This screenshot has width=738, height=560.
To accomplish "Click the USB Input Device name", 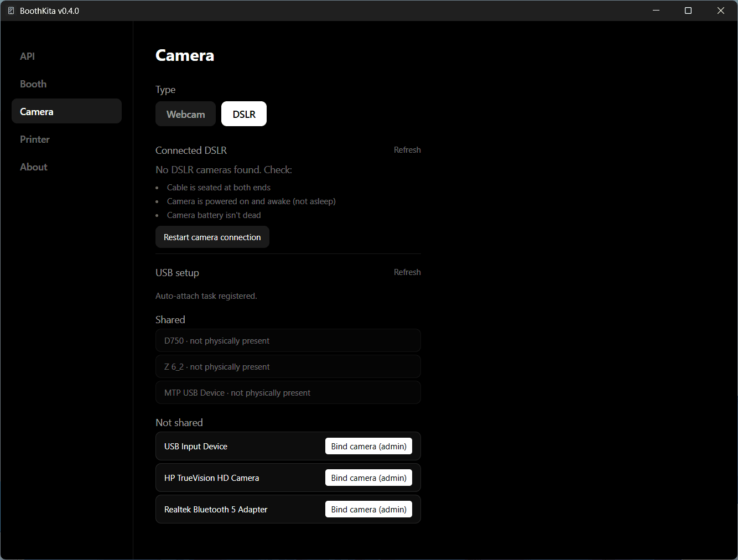I will coord(196,446).
